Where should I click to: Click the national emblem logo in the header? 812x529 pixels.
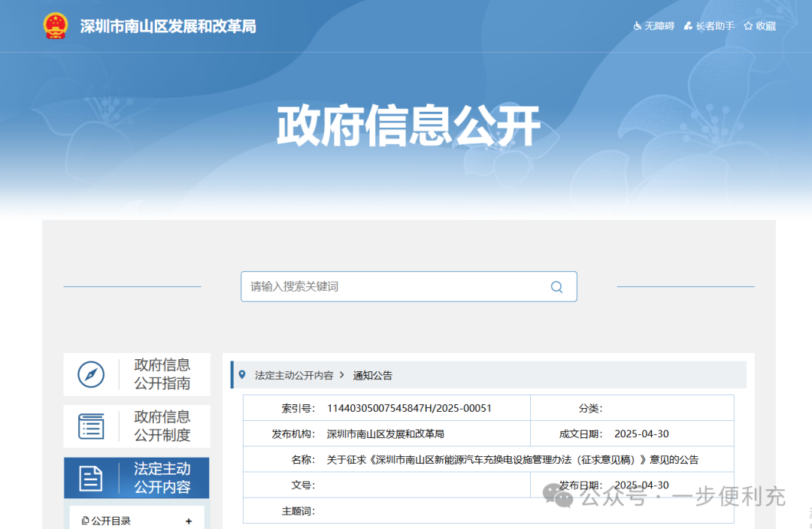tap(54, 25)
